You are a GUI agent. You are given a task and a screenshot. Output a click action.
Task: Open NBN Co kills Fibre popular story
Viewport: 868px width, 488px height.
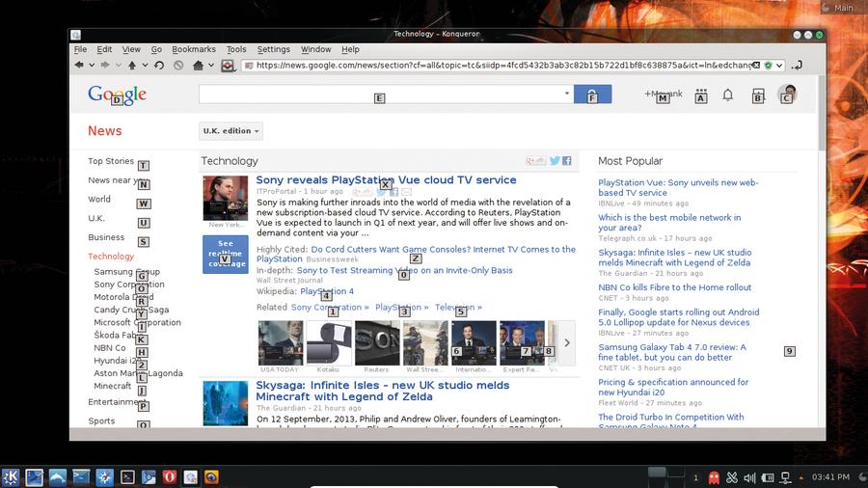pos(675,287)
